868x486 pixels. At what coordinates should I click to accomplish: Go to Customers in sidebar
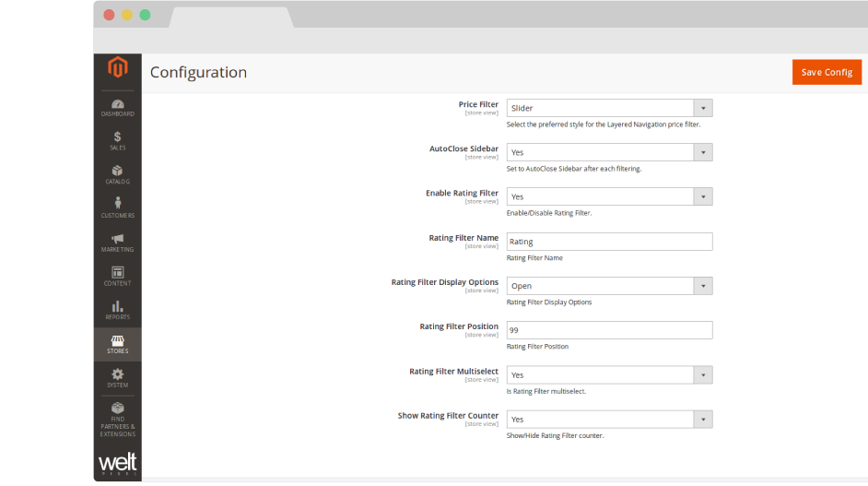coord(117,207)
